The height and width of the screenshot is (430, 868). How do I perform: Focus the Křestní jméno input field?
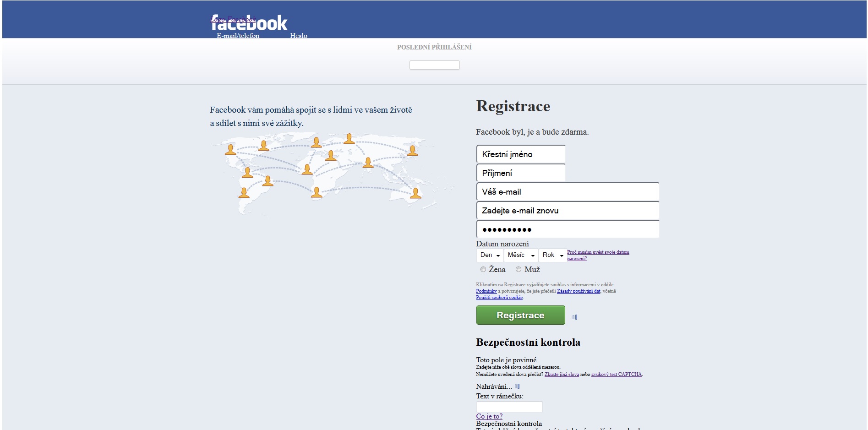tap(521, 154)
